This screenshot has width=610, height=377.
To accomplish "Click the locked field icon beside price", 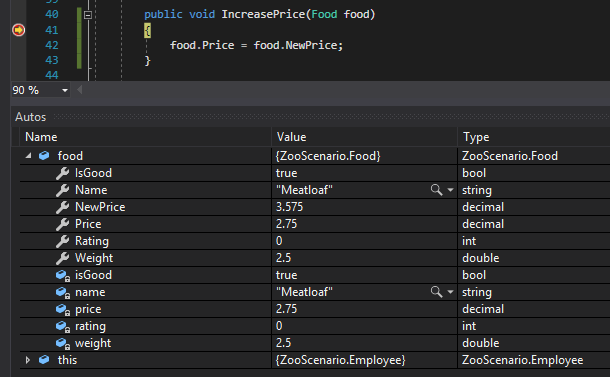I will (x=63, y=310).
